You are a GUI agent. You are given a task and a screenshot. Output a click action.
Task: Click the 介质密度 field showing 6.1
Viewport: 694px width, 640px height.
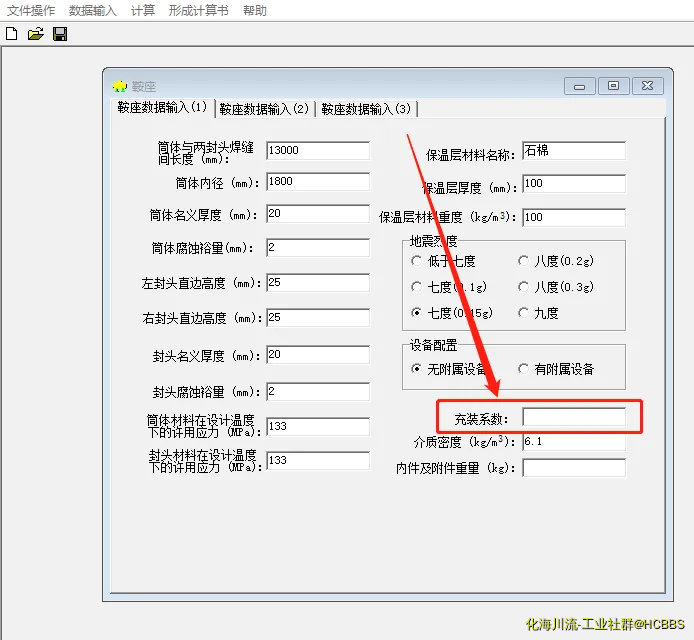[x=574, y=442]
